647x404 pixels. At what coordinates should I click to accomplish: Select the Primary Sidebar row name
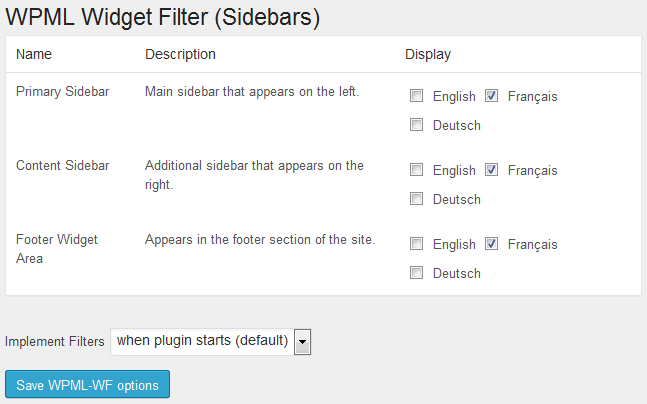62,91
